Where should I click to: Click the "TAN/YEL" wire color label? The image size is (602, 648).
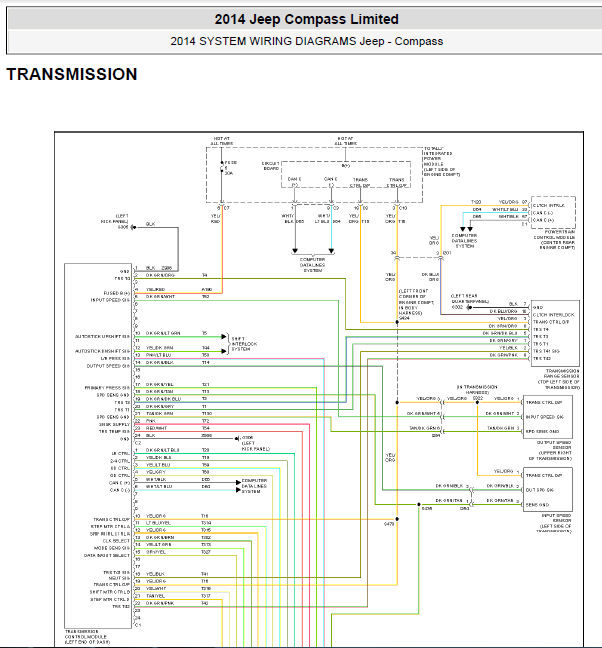click(155, 596)
